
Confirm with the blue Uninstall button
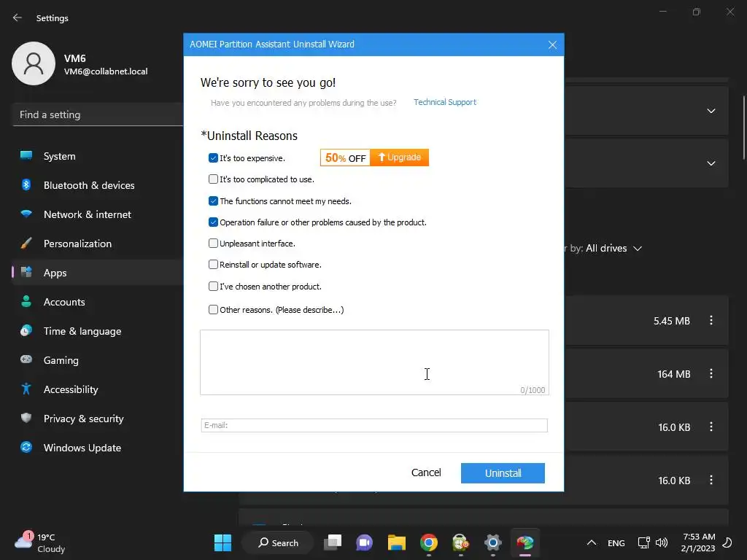click(x=503, y=473)
